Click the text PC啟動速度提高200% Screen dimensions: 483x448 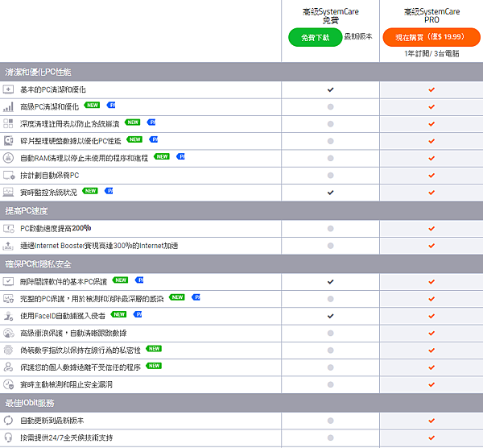[x=56, y=229]
